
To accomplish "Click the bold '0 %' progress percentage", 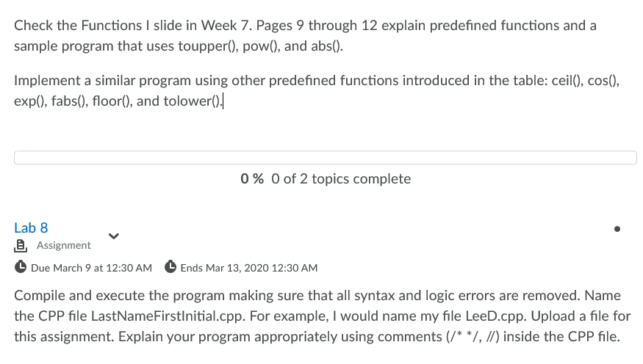I will point(252,179).
